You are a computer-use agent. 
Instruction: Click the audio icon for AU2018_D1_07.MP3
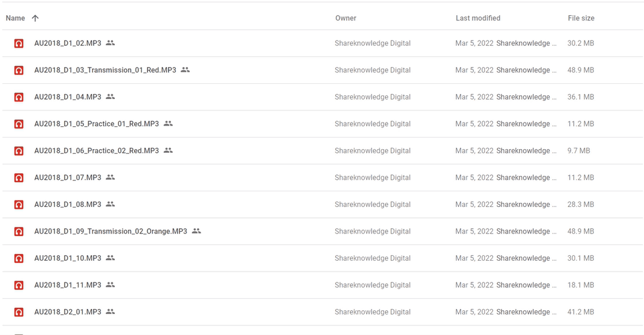pyautogui.click(x=19, y=178)
